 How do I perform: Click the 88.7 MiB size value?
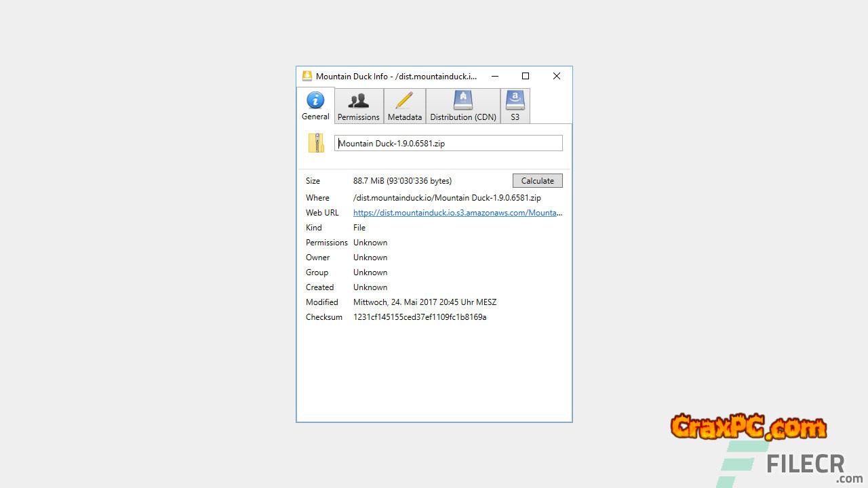(402, 181)
